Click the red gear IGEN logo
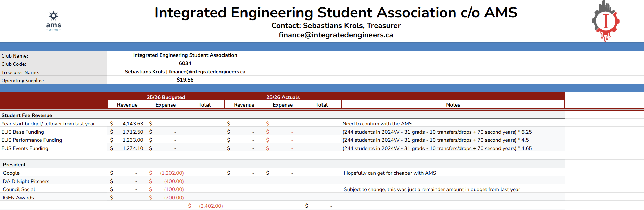Screen dimensions: 644x210 [x=605, y=21]
